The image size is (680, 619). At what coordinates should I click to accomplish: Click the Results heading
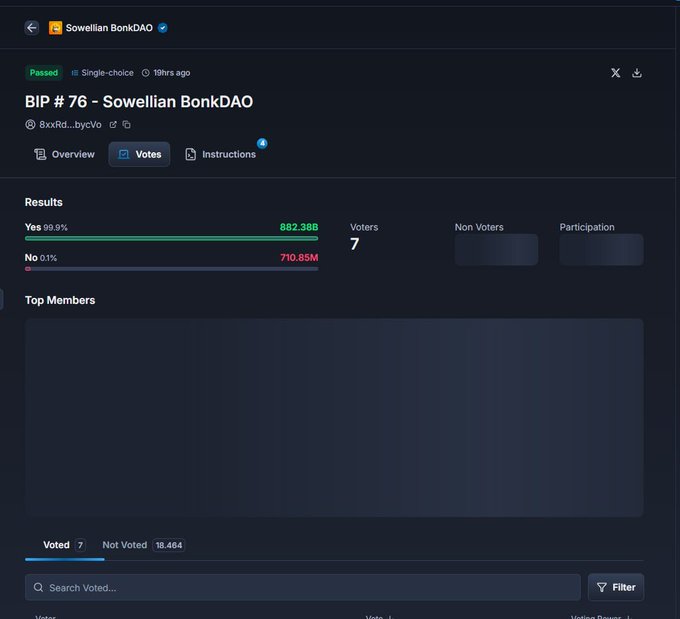click(x=43, y=203)
